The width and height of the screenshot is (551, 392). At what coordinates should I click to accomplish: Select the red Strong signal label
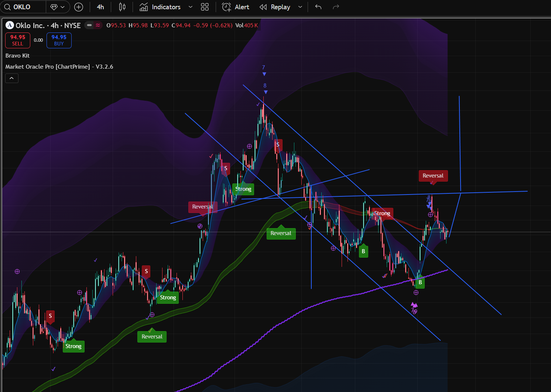click(382, 213)
